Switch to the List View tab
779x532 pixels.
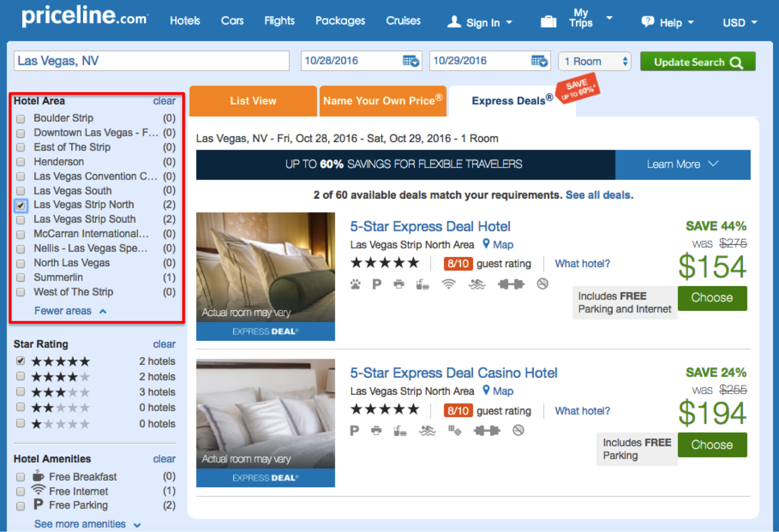coord(253,101)
